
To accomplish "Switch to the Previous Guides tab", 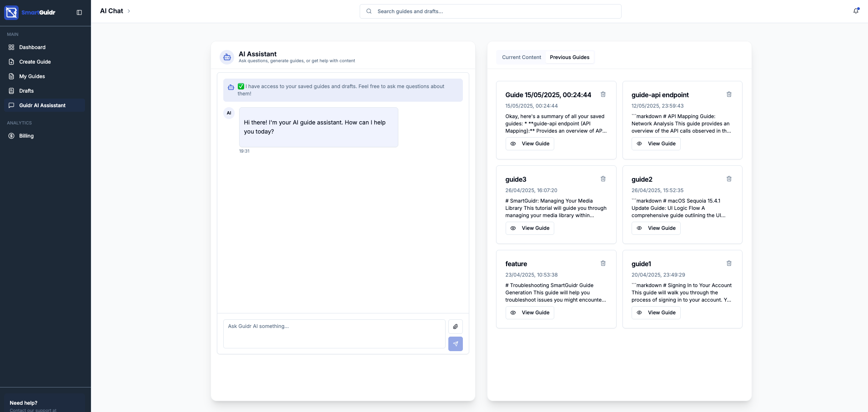I will (569, 57).
